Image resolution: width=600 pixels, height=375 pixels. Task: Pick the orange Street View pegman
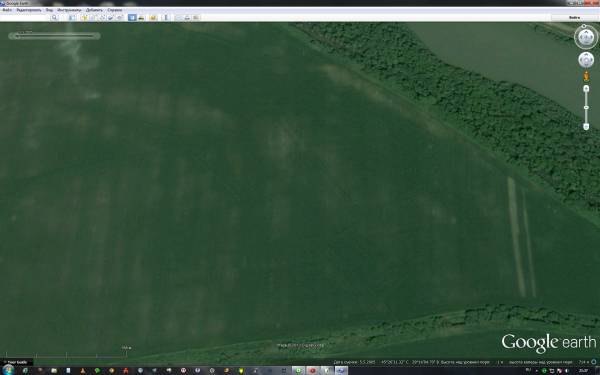click(x=586, y=77)
